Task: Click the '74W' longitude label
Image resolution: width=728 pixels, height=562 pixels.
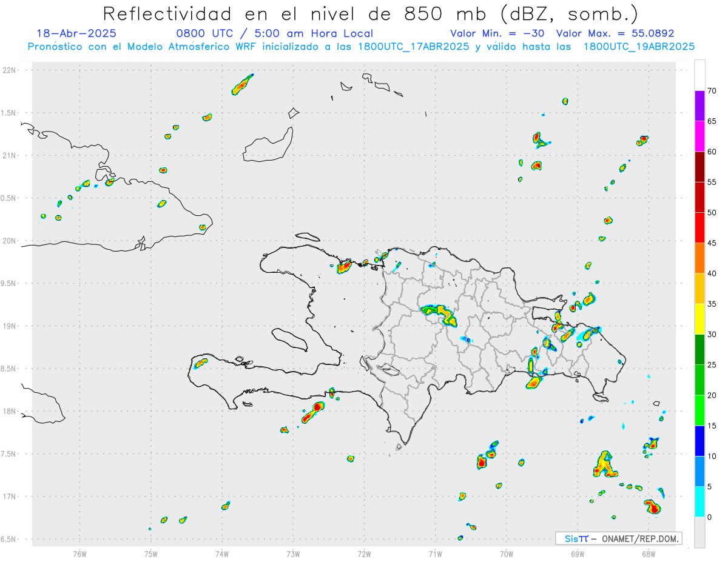Action: click(222, 554)
